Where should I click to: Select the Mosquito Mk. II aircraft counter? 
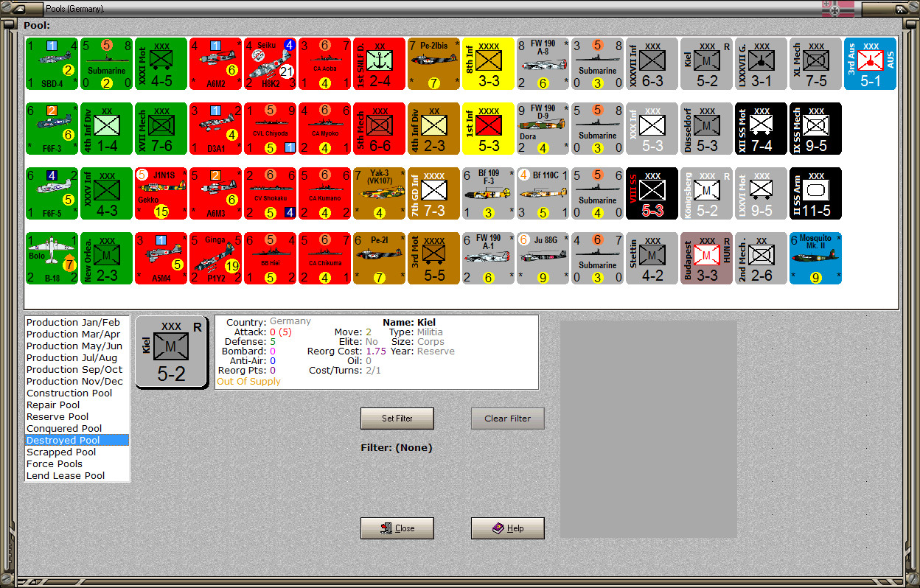point(815,259)
